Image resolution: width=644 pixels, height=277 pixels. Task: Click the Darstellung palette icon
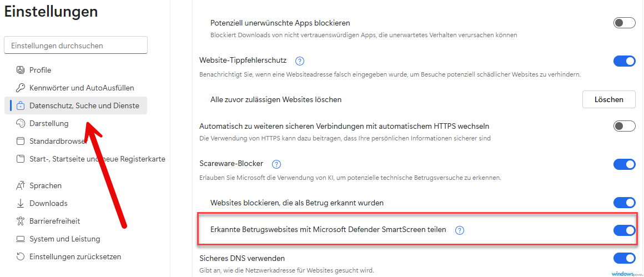coord(21,123)
